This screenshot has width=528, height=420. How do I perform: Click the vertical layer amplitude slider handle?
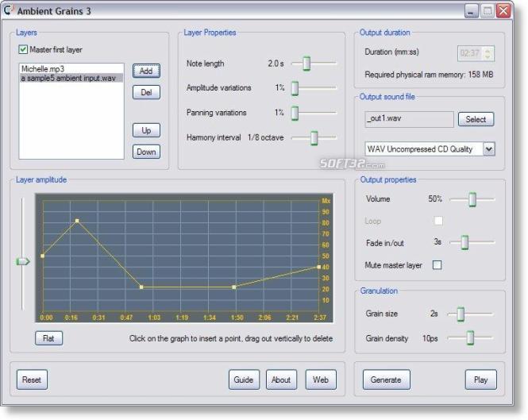point(23,261)
